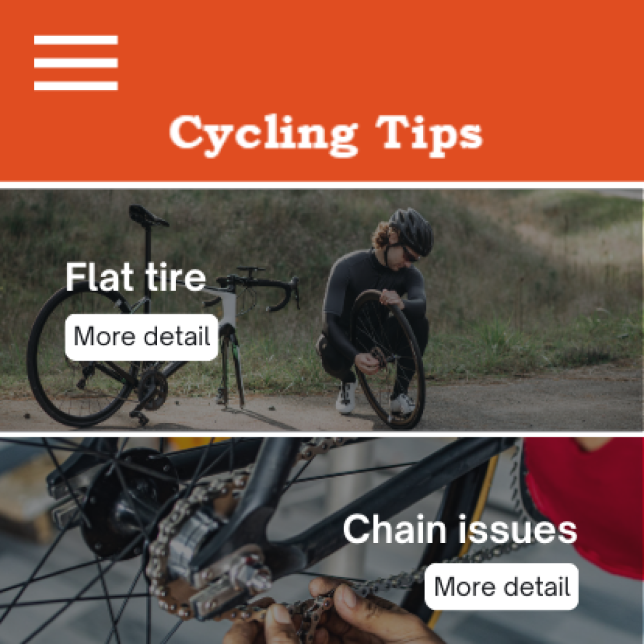Open More detail for Chain issues
The height and width of the screenshot is (644, 644).
coord(502,586)
